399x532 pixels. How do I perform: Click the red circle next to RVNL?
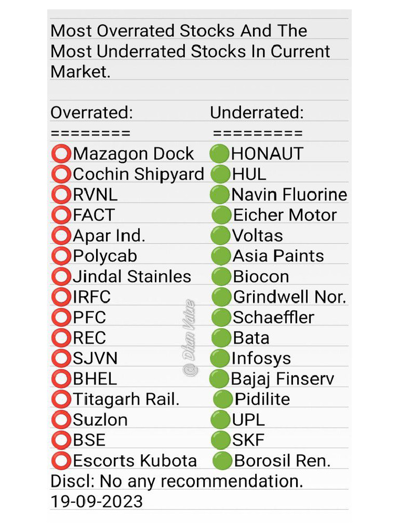(61, 195)
